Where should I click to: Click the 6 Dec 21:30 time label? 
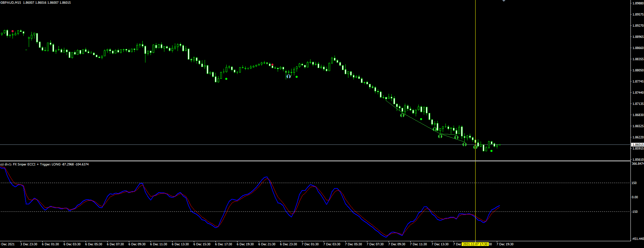pos(267,244)
